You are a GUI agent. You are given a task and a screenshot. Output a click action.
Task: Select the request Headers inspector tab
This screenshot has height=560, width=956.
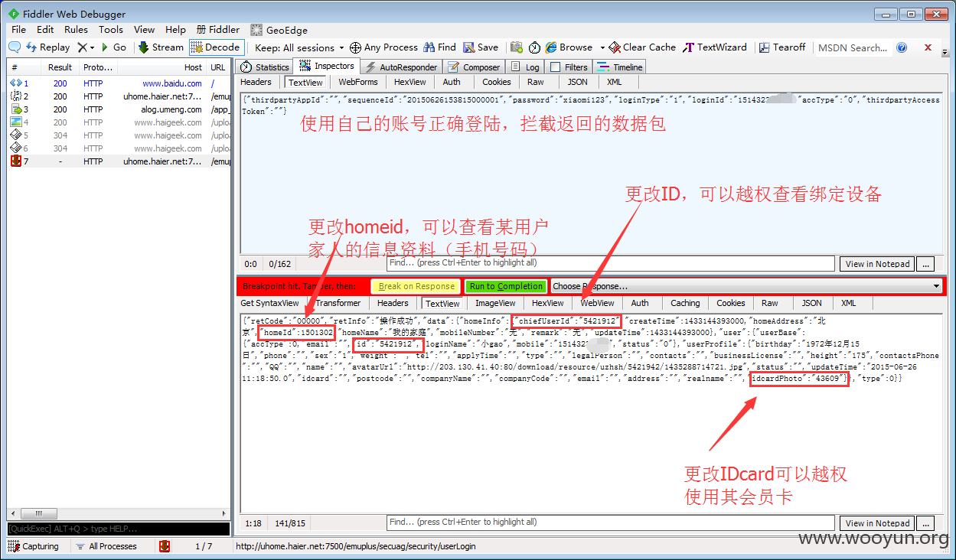256,82
